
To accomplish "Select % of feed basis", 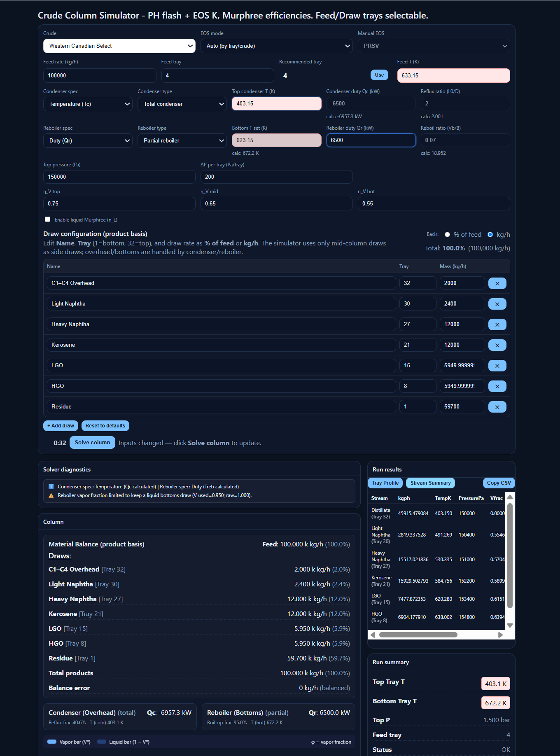I will 447,235.
